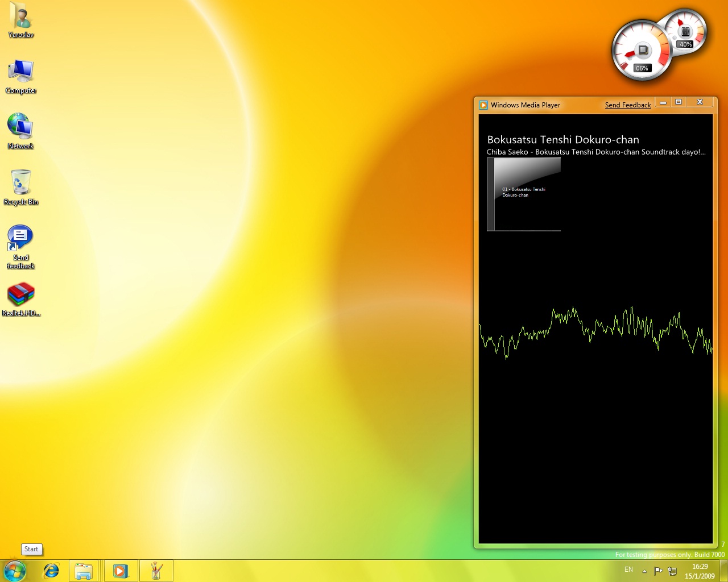Open the Network desktop icon

pos(21,131)
